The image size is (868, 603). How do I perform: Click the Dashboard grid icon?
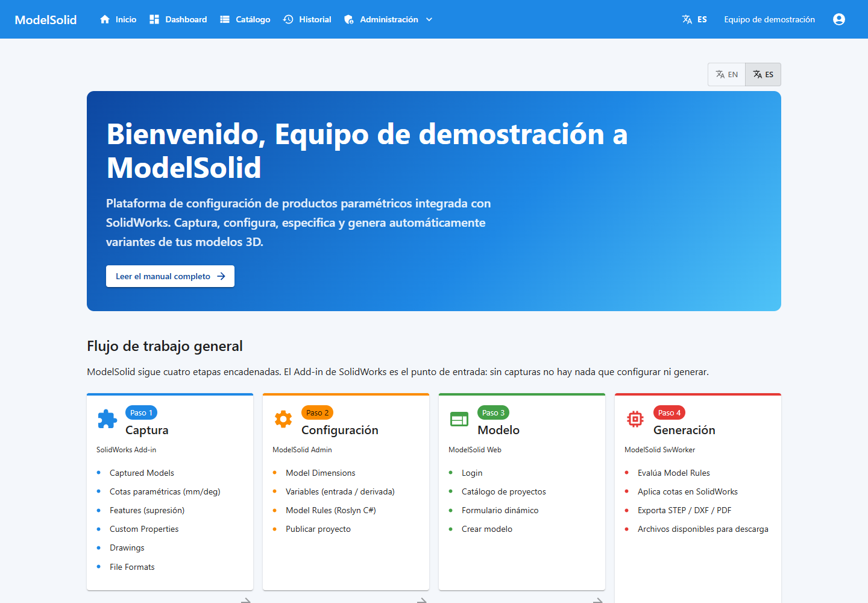click(x=154, y=19)
